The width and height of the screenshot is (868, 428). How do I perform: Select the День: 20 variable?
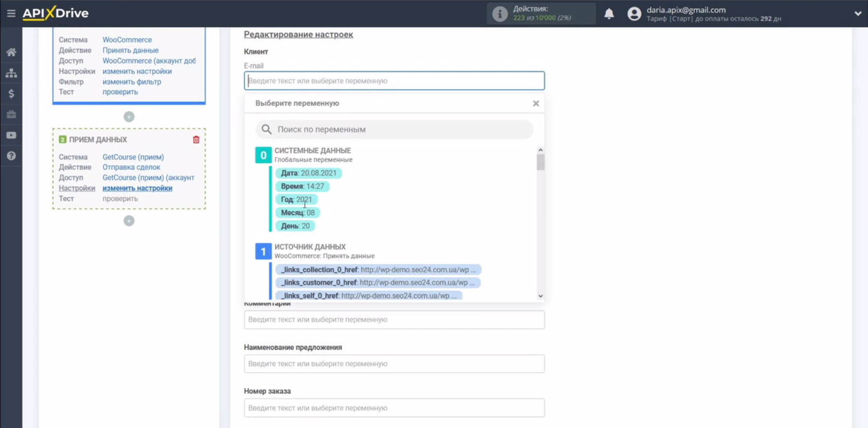(295, 226)
